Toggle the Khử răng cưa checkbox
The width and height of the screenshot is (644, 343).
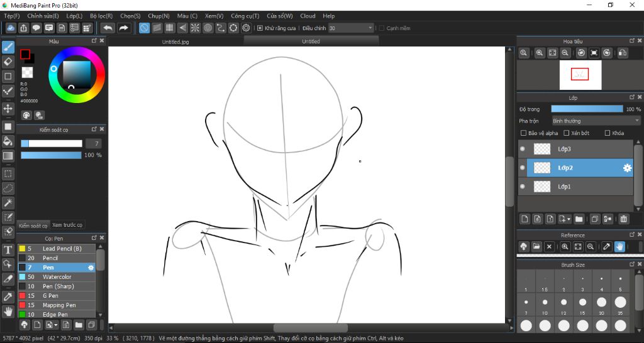[260, 28]
